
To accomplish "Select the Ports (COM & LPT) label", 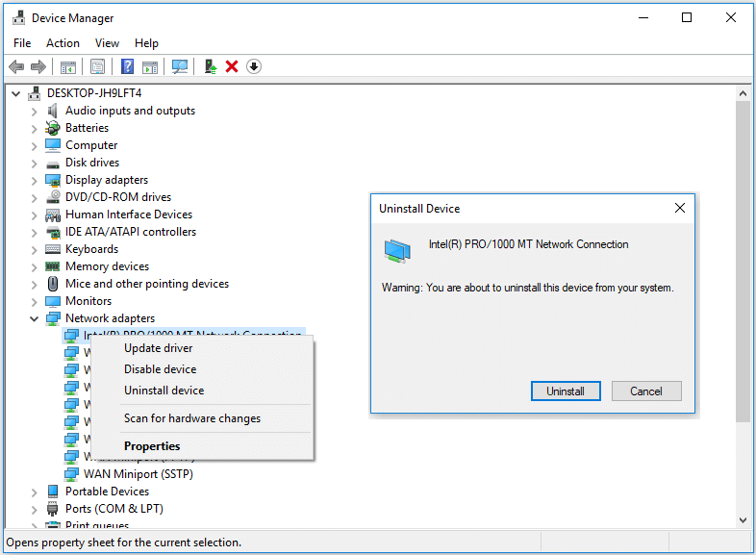I will [x=114, y=509].
